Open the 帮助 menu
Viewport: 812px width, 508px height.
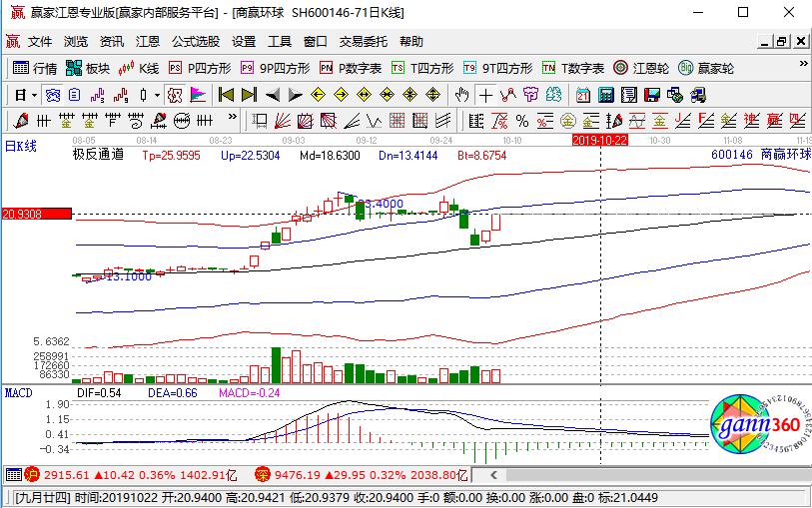tap(411, 41)
